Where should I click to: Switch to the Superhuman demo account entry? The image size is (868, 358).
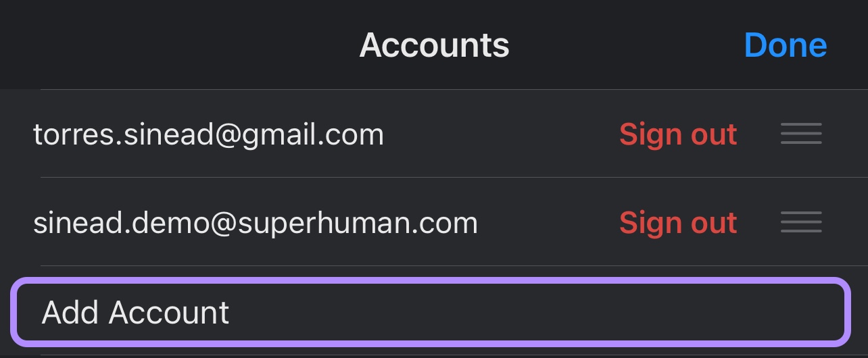(x=256, y=222)
